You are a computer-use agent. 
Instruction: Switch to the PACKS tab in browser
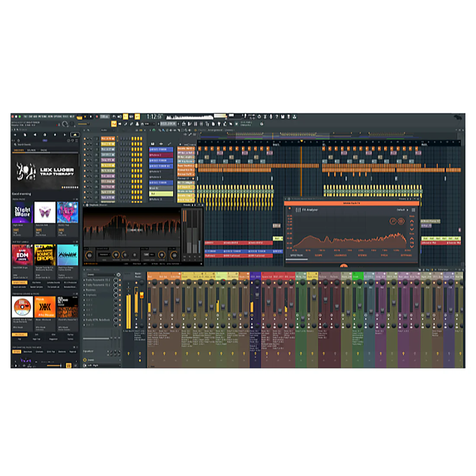[44, 150]
